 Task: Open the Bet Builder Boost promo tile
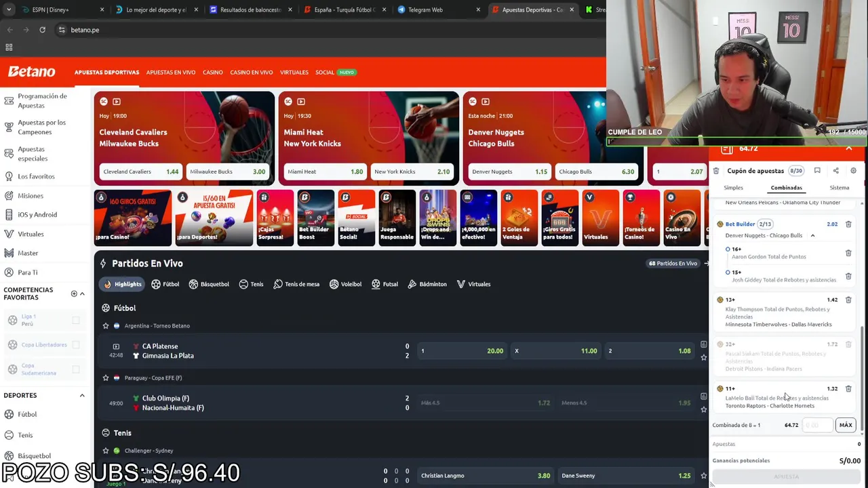pos(315,218)
